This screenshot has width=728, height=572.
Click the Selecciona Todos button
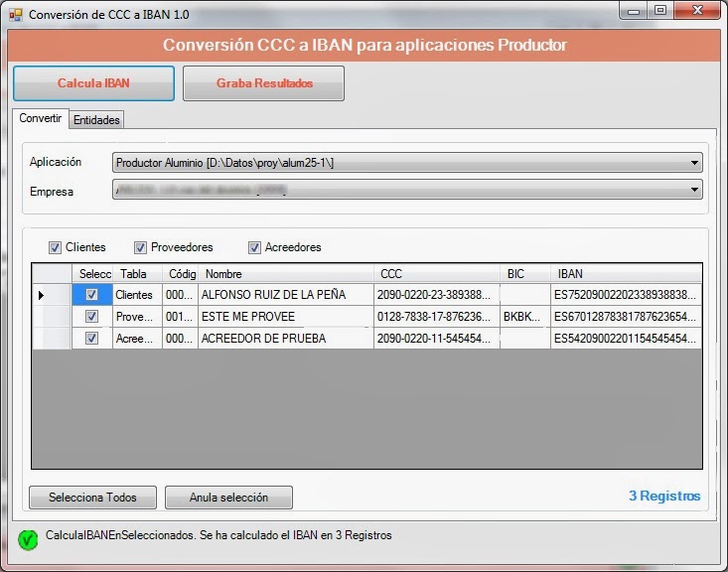(x=92, y=497)
